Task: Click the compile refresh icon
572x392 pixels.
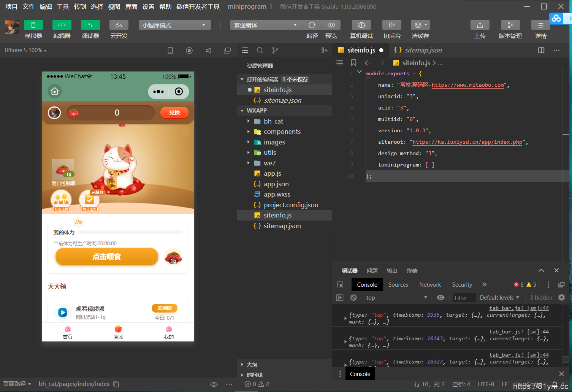Action: point(312,25)
